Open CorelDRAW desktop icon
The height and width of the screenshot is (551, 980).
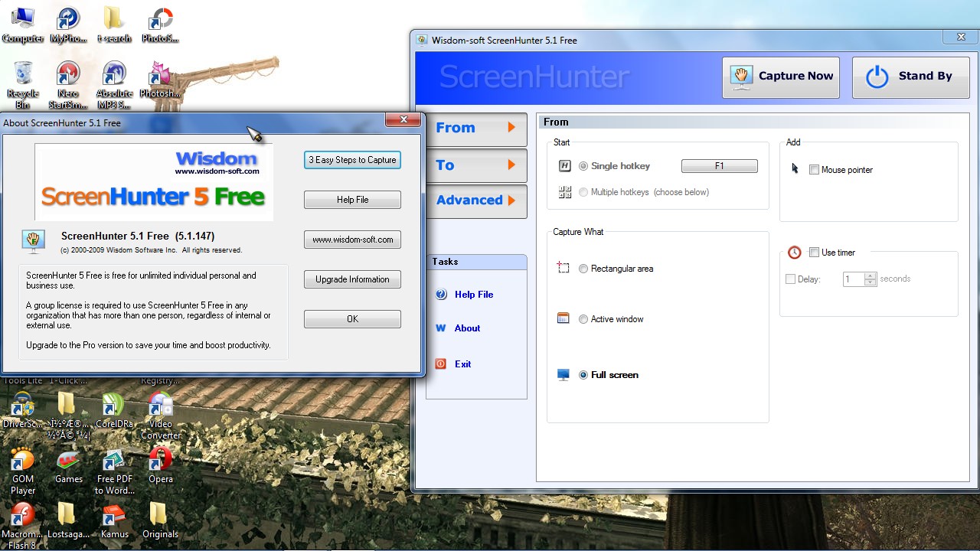[x=114, y=410]
